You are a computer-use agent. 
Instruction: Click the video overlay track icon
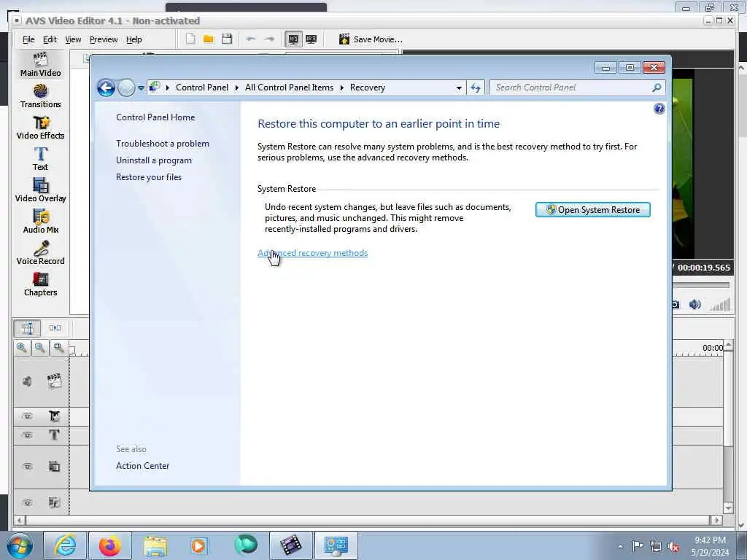(54, 466)
